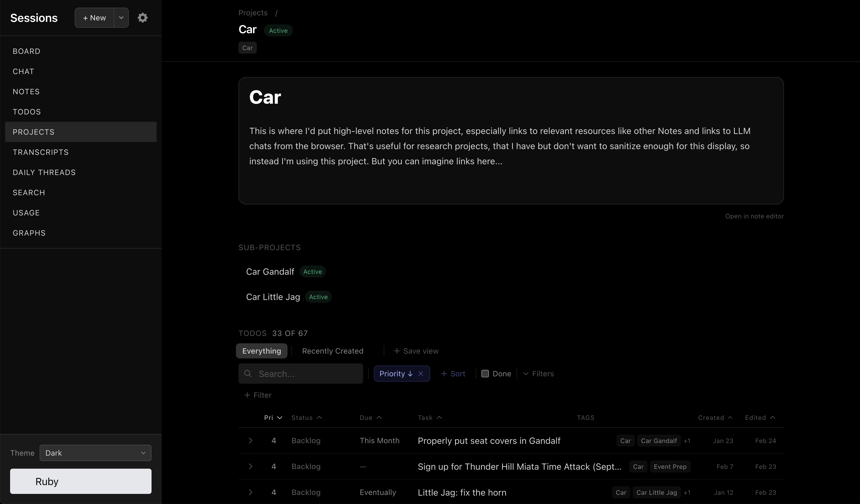Image resolution: width=860 pixels, height=504 pixels.
Task: Switch to Recently Created view tab
Action: coord(332,351)
